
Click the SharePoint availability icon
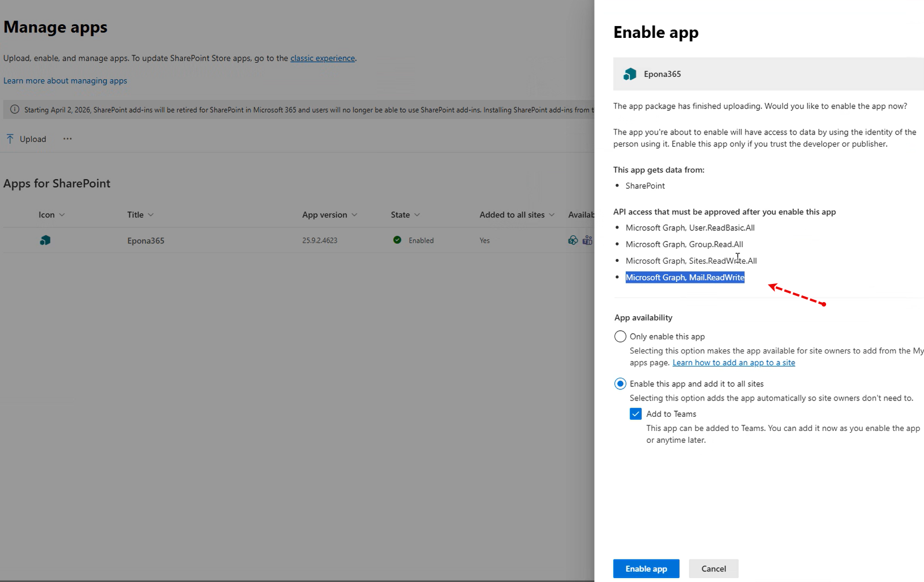pos(573,240)
